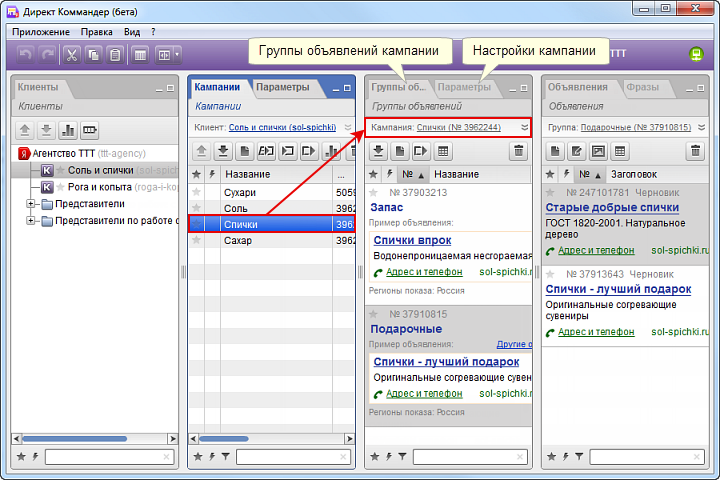Click the edit pencil icon in Объявления toolbar

click(577, 151)
